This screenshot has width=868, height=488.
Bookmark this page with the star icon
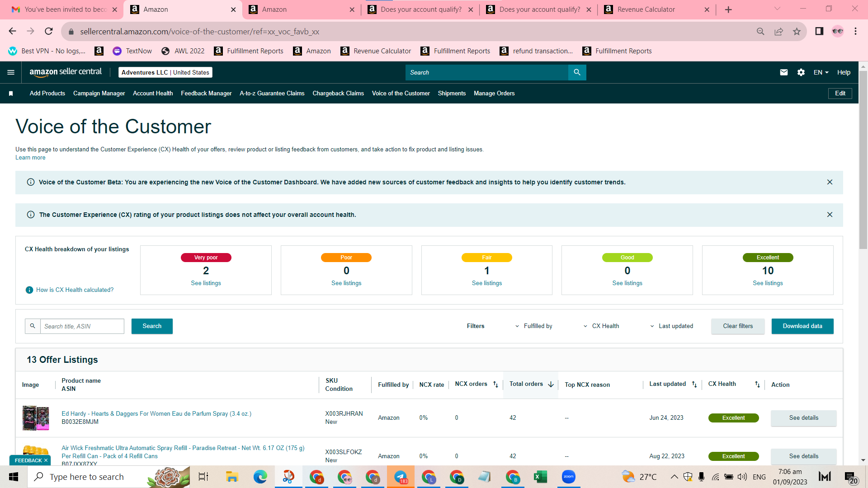(797, 31)
